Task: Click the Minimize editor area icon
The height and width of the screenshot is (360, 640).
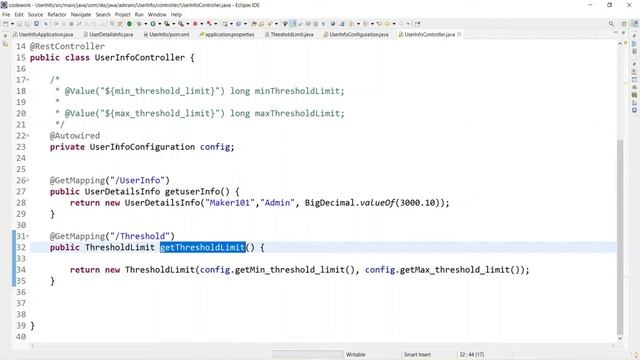Action: tap(616, 33)
